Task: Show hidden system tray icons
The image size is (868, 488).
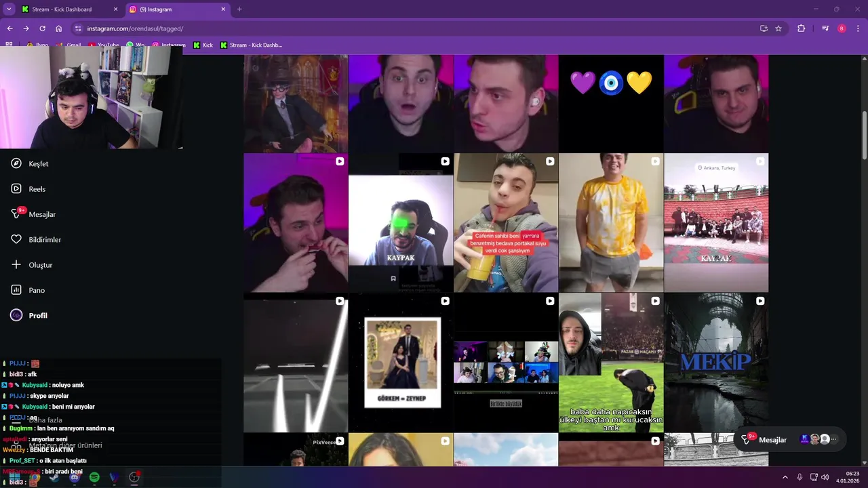Action: (x=785, y=477)
